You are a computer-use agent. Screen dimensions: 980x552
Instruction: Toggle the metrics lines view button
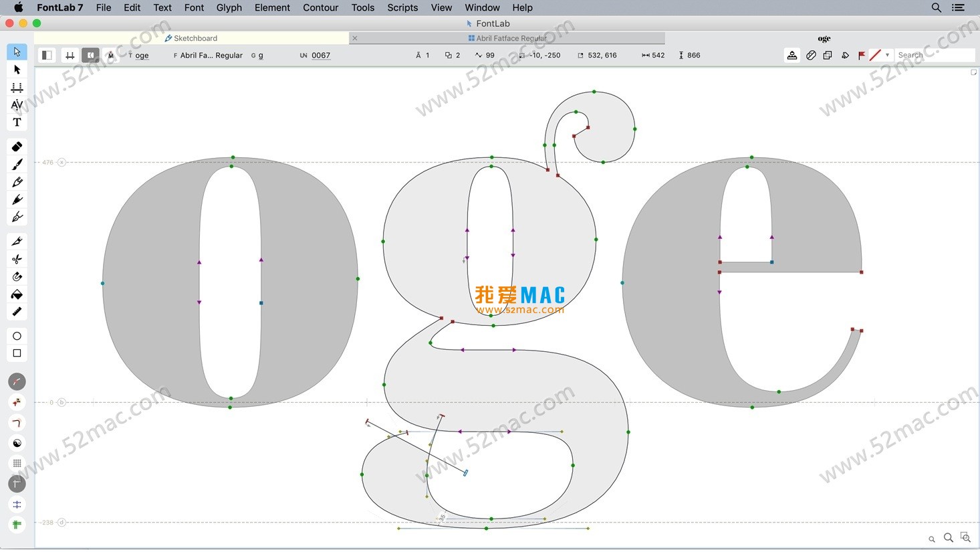coord(70,55)
